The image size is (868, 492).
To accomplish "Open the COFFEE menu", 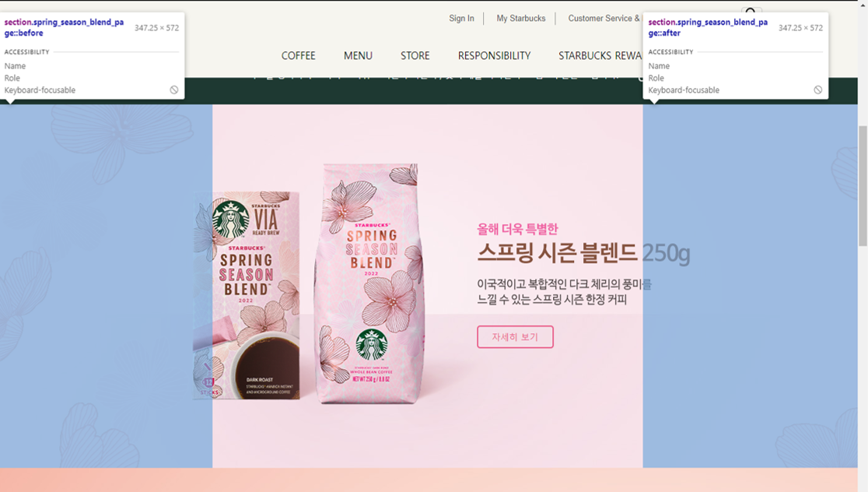I will click(299, 55).
